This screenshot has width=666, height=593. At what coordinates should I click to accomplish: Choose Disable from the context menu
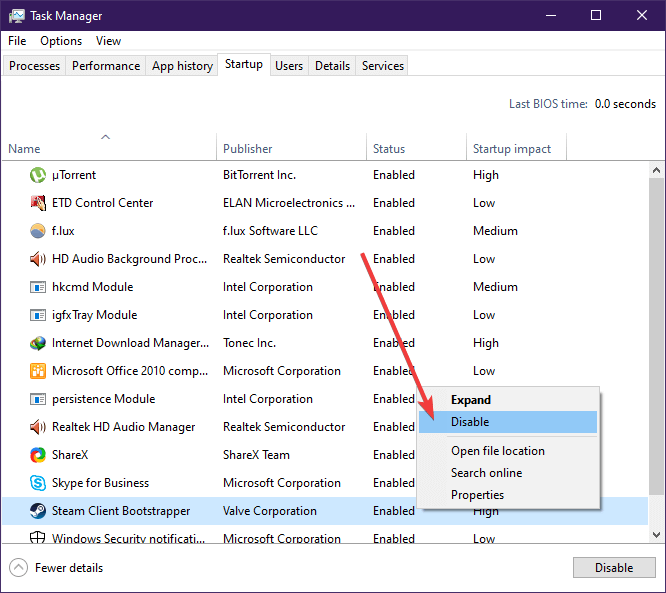[x=470, y=422]
